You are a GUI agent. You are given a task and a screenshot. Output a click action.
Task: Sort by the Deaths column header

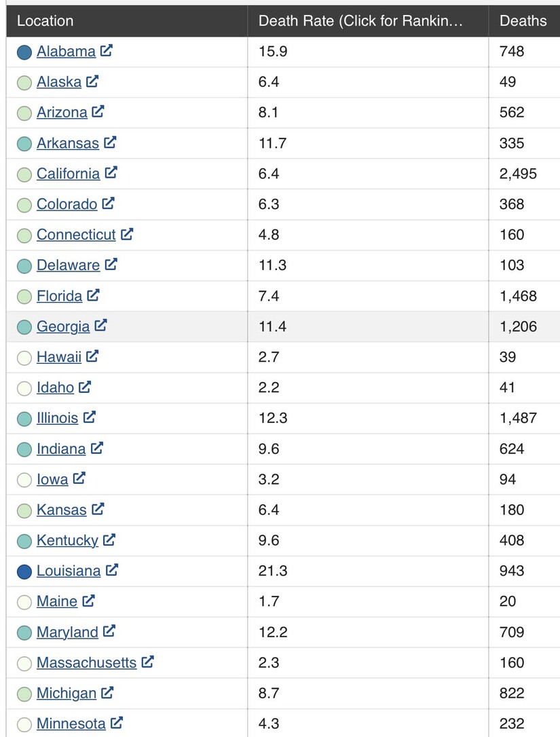pos(523,21)
